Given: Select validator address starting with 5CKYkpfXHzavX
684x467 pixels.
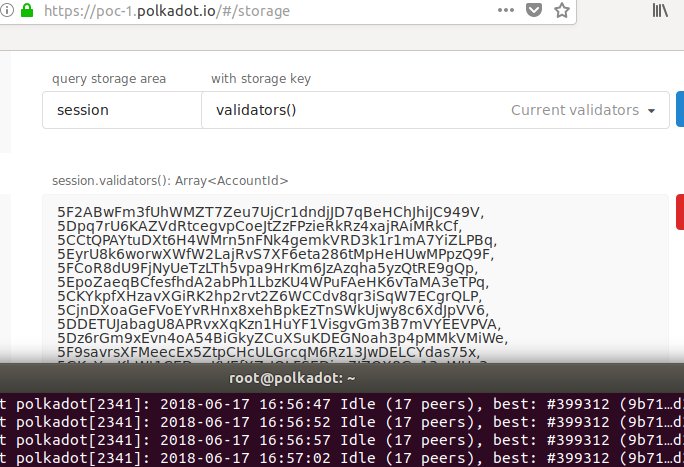Looking at the screenshot, I should (270, 296).
